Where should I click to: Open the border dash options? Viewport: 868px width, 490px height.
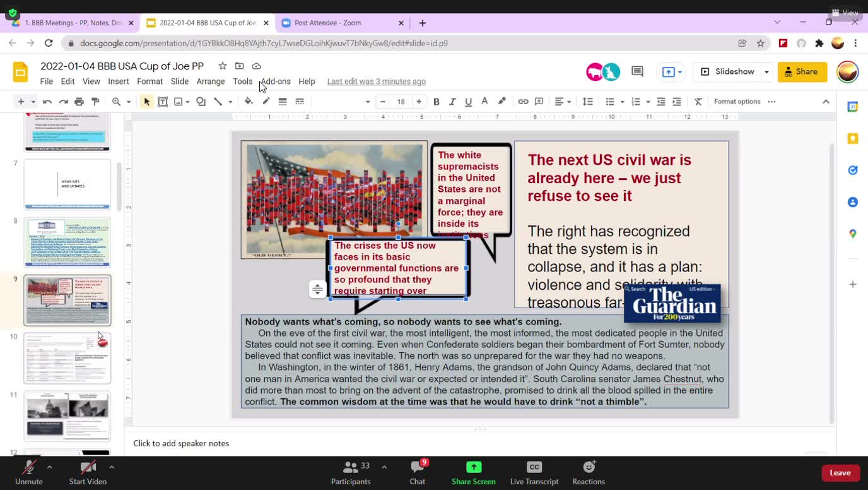(x=300, y=102)
